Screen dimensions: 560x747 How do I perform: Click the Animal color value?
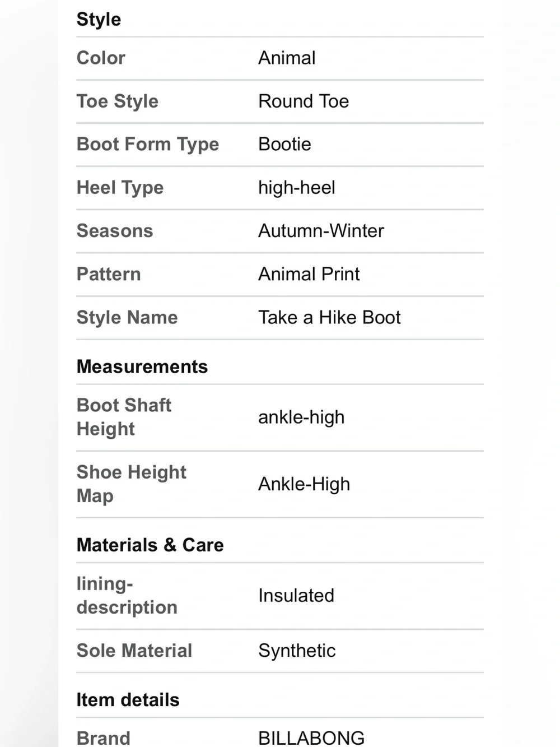287,58
